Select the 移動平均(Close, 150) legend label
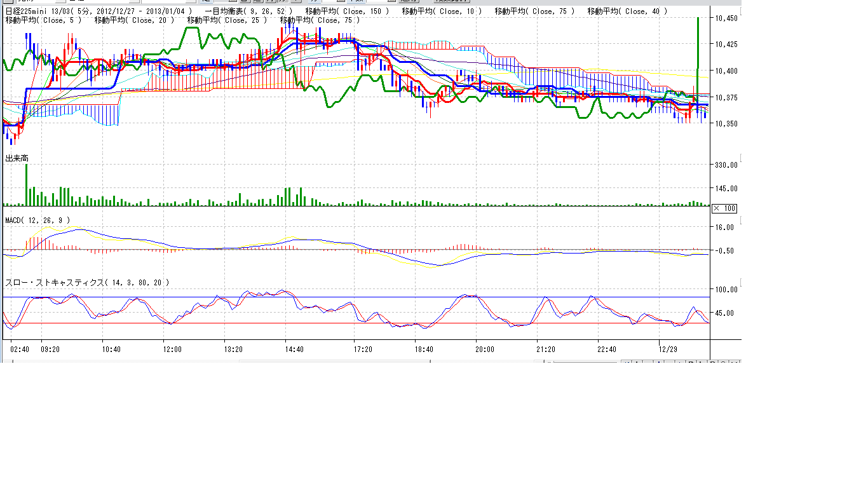The image size is (868, 488). click(347, 11)
